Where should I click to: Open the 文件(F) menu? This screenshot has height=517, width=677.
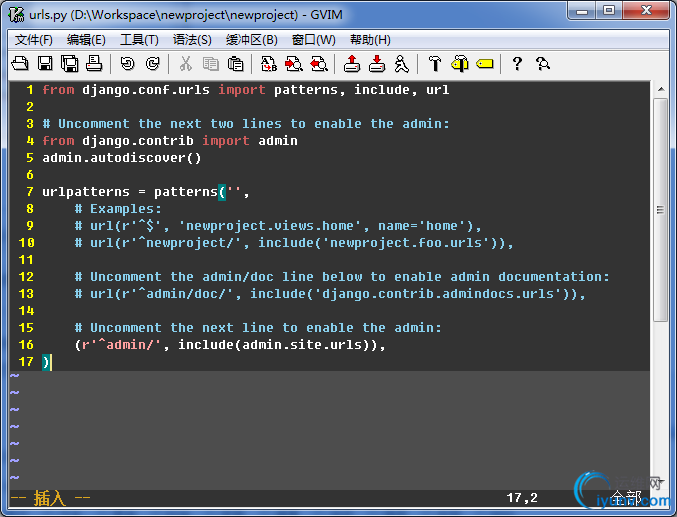[x=34, y=40]
